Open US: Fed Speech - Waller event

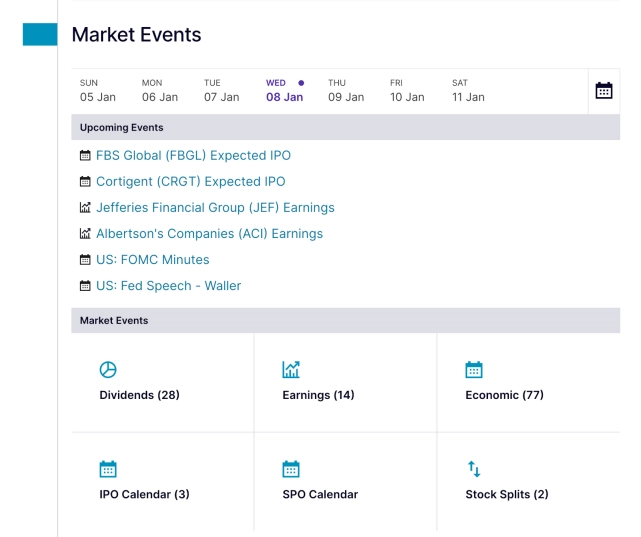168,286
